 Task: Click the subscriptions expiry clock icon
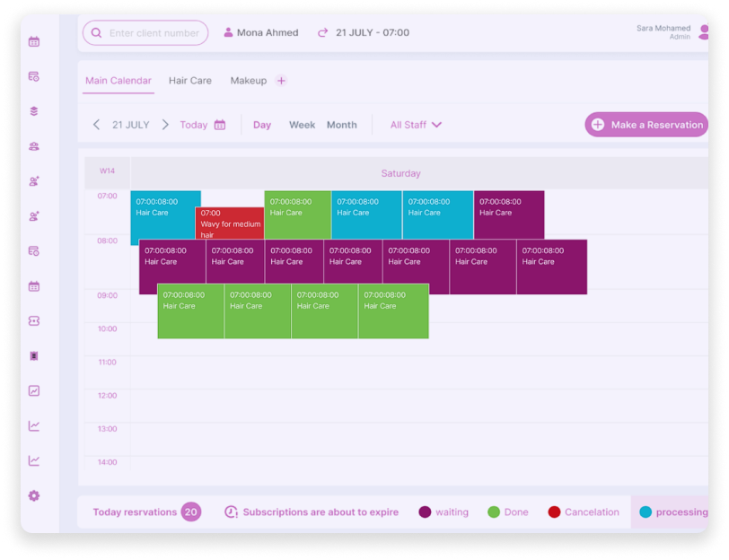231,512
